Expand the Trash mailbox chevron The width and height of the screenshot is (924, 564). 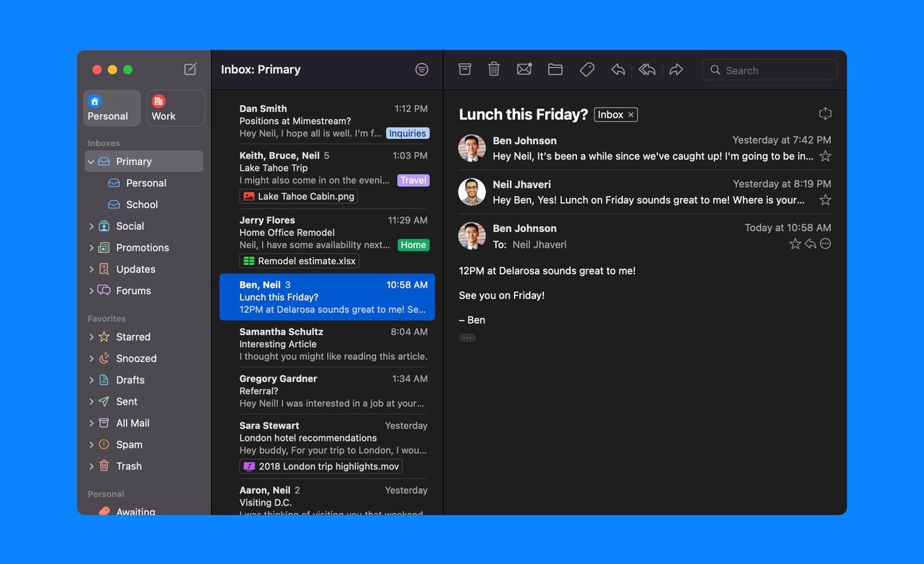pos(91,466)
